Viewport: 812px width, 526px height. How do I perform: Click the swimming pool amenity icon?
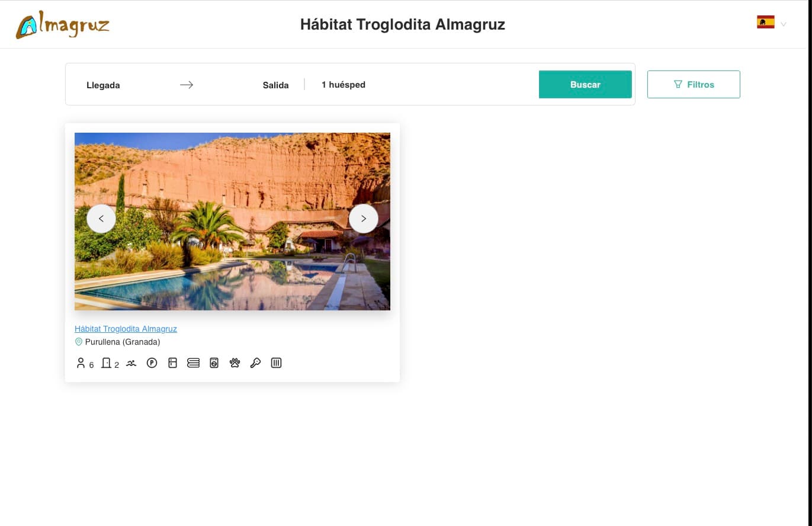pyautogui.click(x=131, y=363)
